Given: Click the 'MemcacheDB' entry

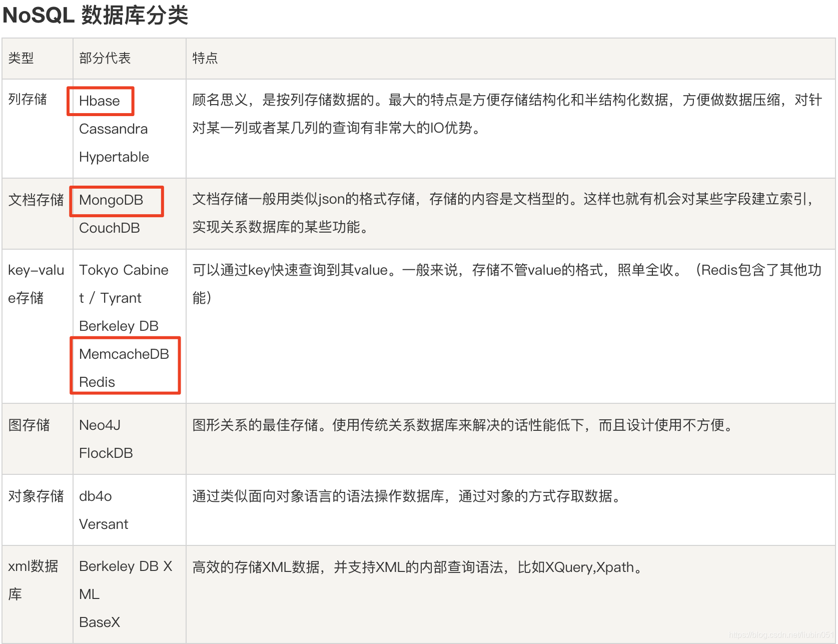Looking at the screenshot, I should pos(124,354).
